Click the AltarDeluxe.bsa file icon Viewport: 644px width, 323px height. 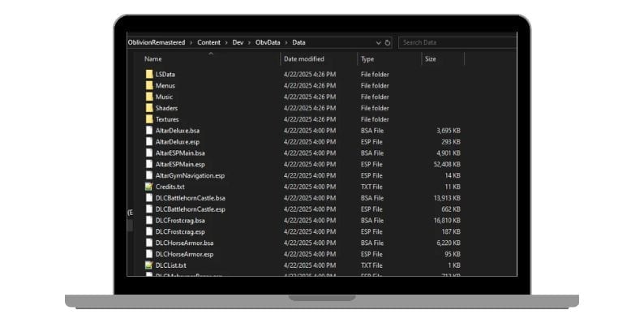tap(149, 131)
